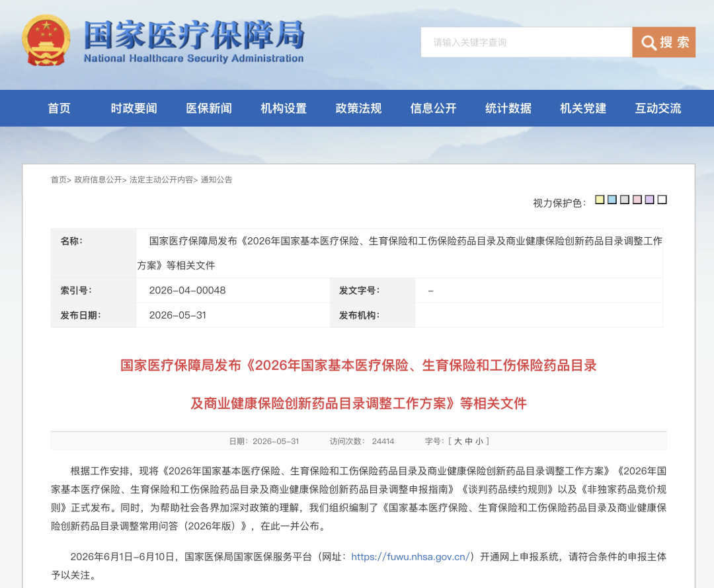Select the white eye-protection color swatch

662,200
